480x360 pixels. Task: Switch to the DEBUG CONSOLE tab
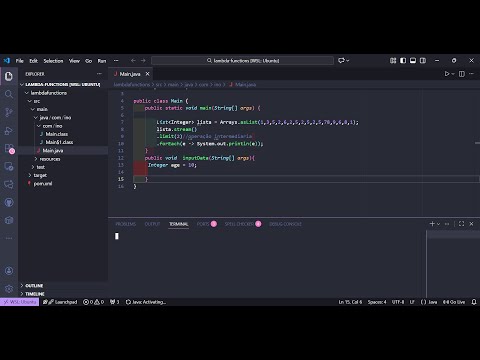(285, 224)
